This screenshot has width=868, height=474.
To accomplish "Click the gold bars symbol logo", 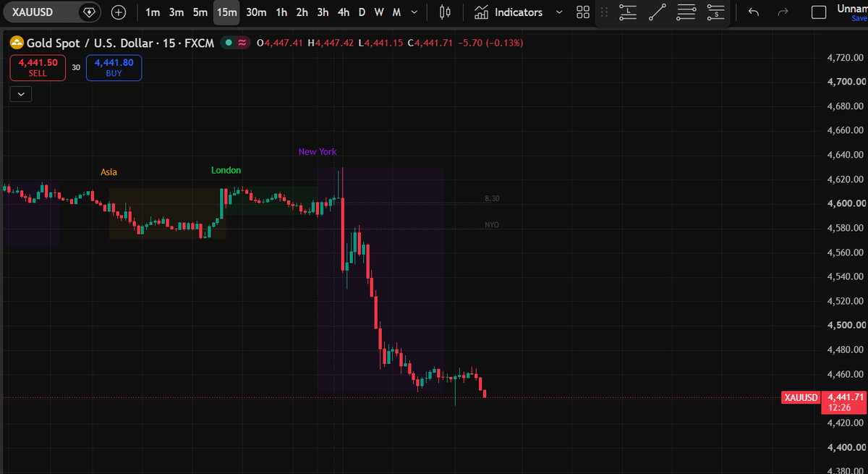I will coord(17,43).
